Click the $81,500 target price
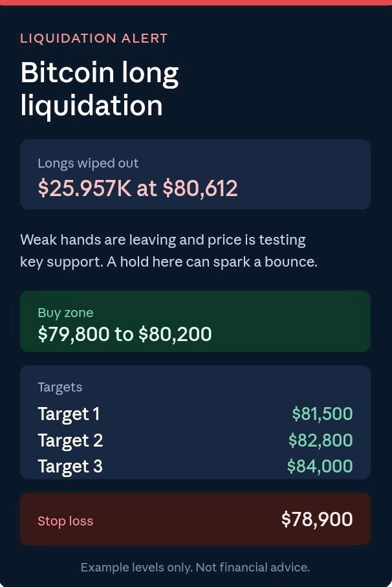The image size is (392, 587). pyautogui.click(x=322, y=414)
